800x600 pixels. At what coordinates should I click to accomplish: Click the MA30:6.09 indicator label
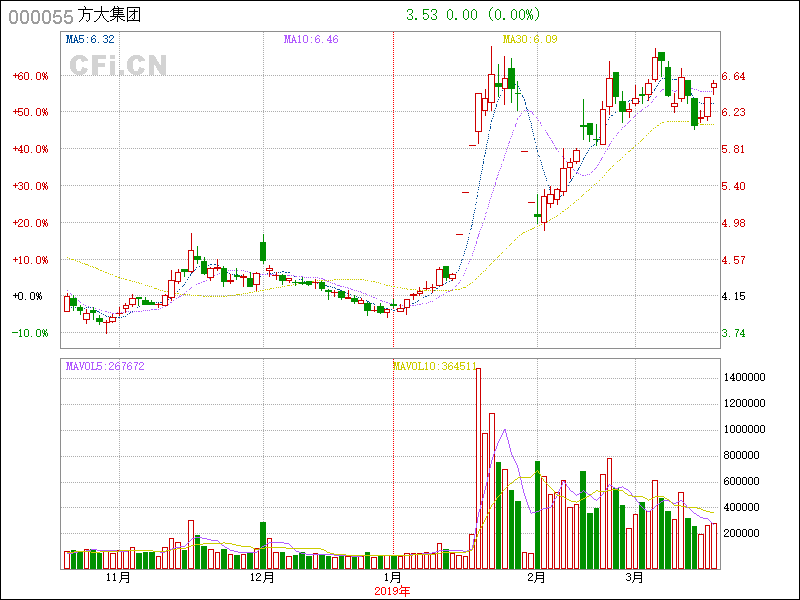528,40
